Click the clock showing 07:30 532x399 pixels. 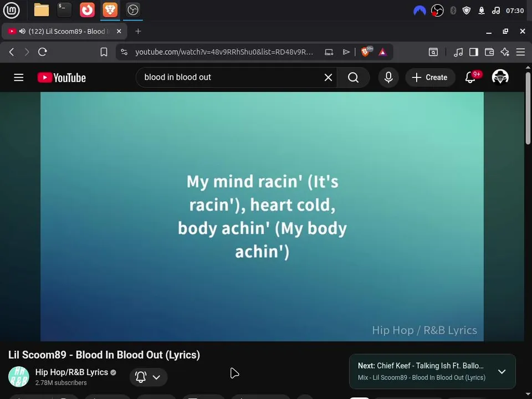tap(515, 11)
